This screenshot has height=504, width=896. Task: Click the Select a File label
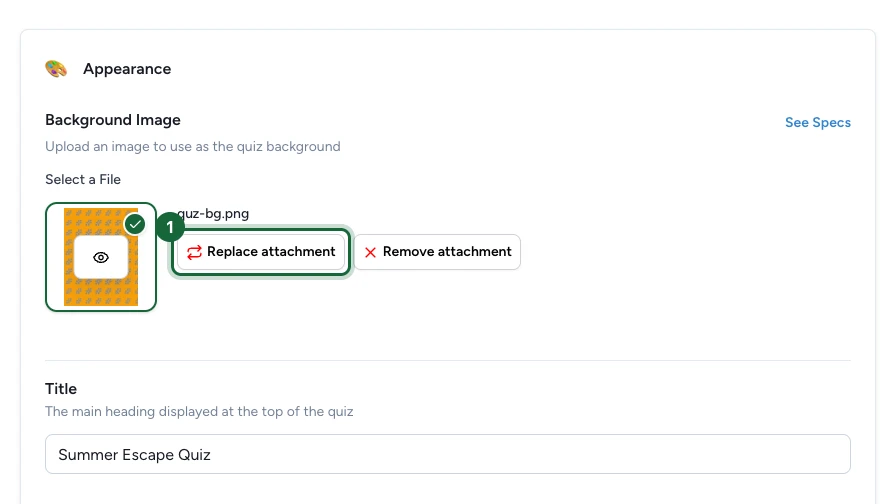click(x=83, y=179)
